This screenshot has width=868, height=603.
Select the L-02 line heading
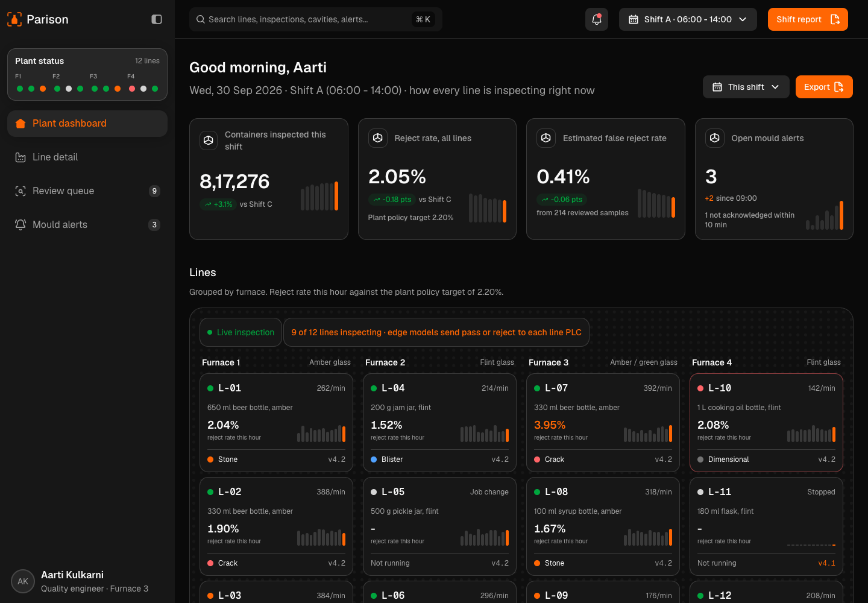pos(230,492)
